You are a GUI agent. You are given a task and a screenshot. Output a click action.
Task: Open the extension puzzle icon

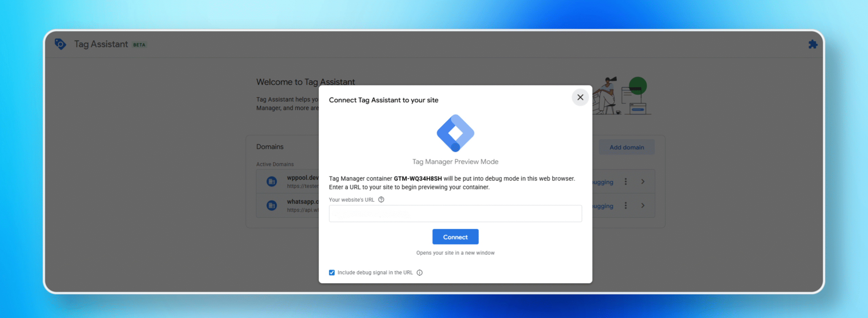[x=813, y=44]
